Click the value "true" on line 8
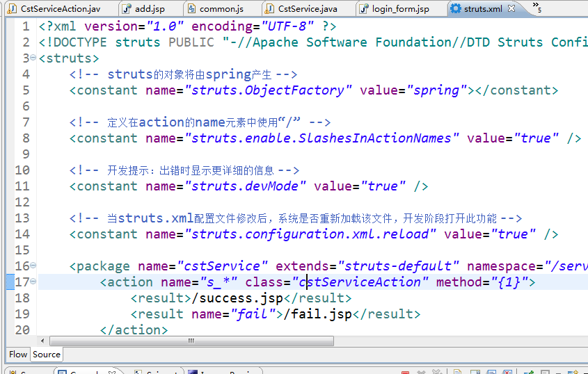 [x=537, y=138]
